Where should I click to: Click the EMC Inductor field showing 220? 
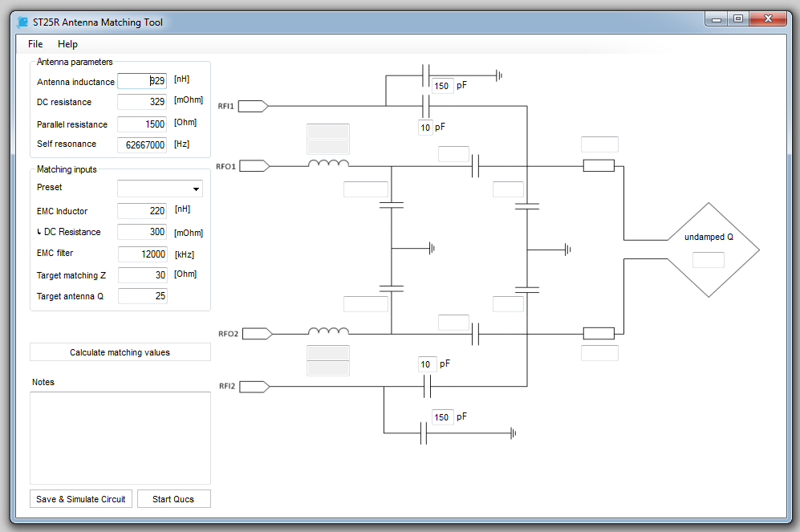coord(142,211)
